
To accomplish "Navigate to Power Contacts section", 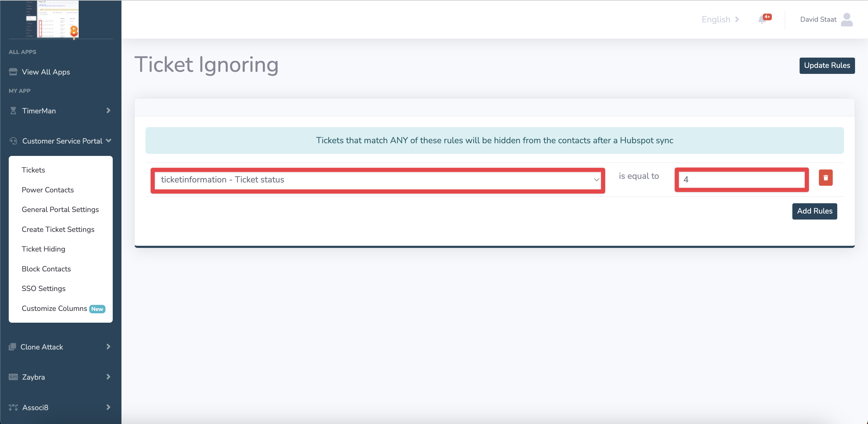I will pos(48,190).
